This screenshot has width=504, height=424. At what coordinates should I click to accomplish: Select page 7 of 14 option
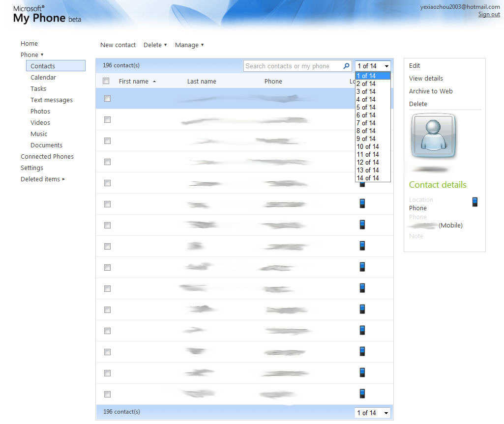[366, 123]
